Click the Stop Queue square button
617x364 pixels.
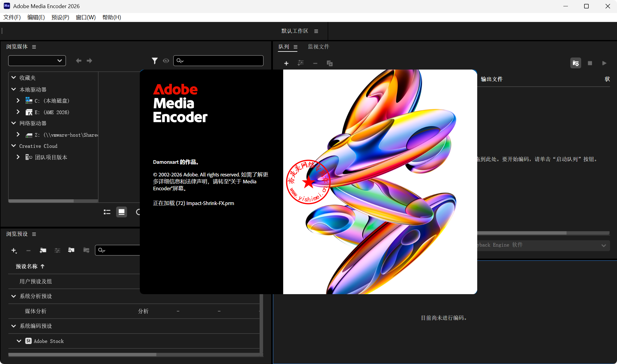point(590,63)
